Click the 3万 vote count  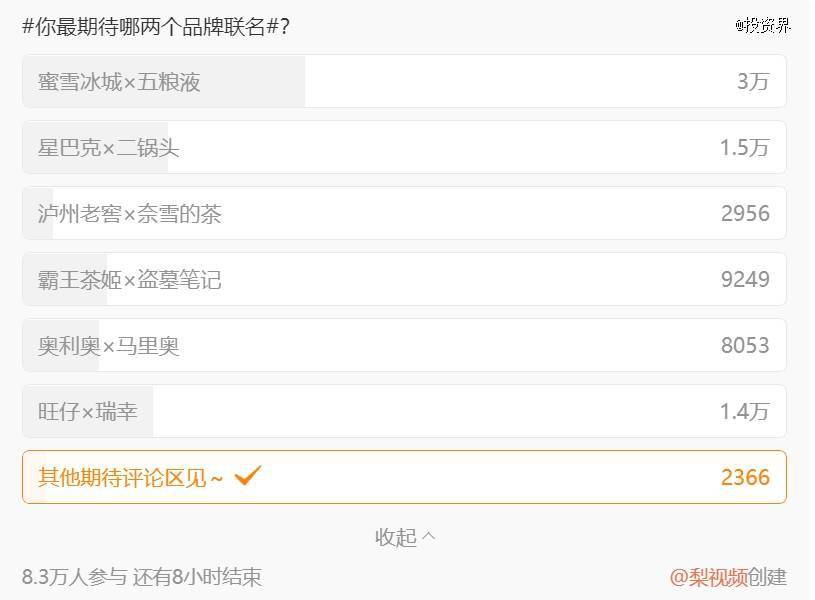coord(753,82)
